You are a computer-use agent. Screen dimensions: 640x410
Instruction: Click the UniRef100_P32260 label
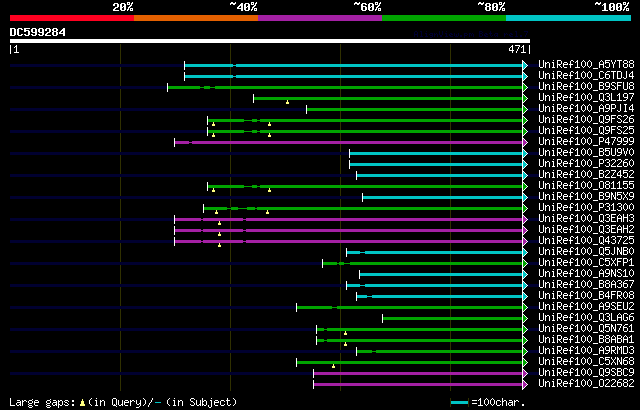(586, 164)
